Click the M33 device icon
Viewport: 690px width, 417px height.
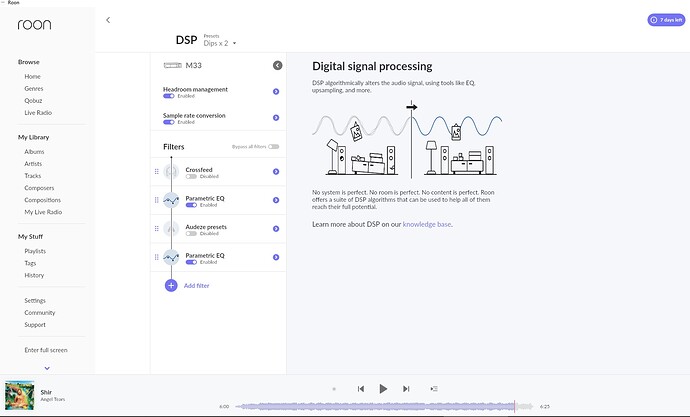(172, 66)
